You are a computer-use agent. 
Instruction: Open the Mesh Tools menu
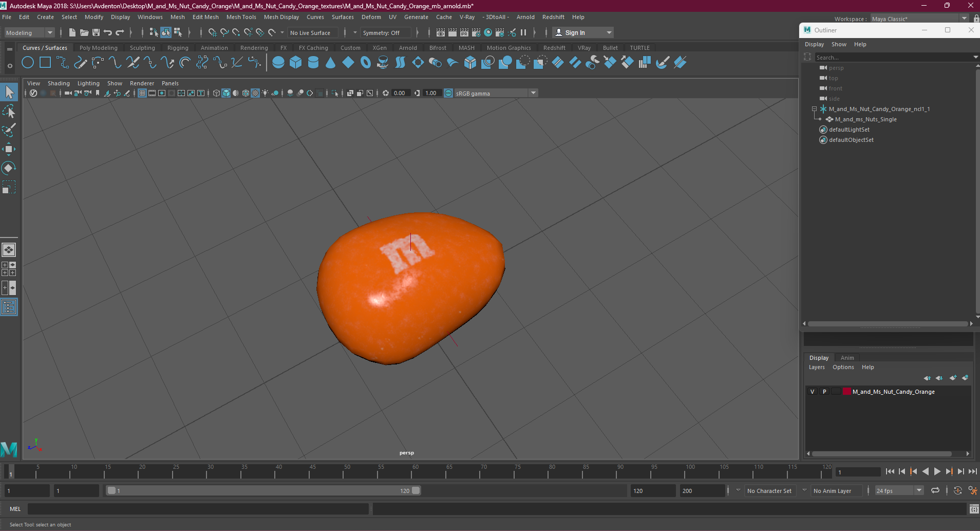coord(241,17)
